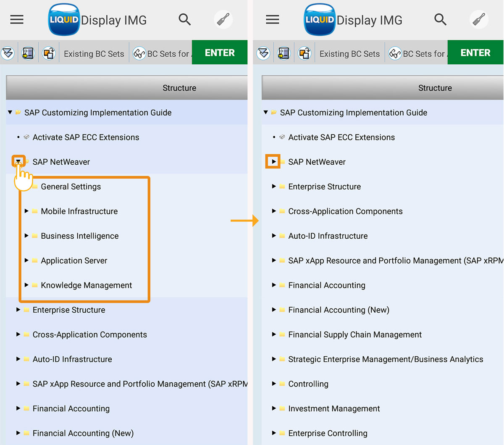
Task: Click the Structure column header in left screen
Action: click(x=179, y=88)
